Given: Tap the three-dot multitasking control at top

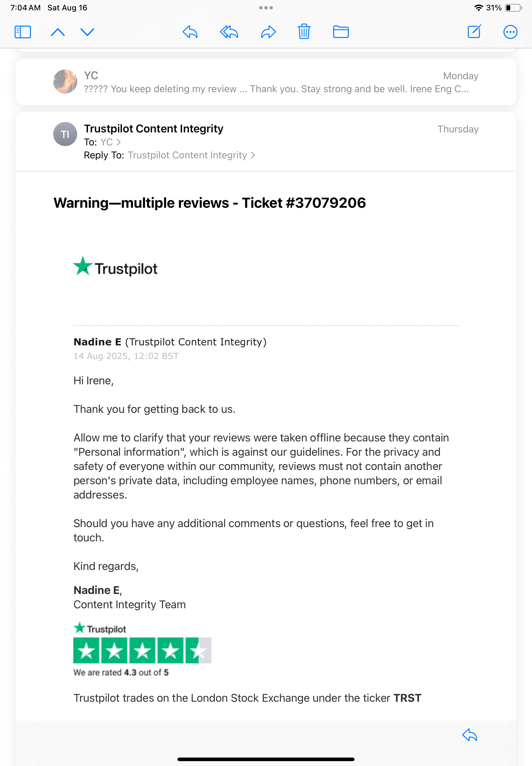Looking at the screenshot, I should pyautogui.click(x=266, y=8).
